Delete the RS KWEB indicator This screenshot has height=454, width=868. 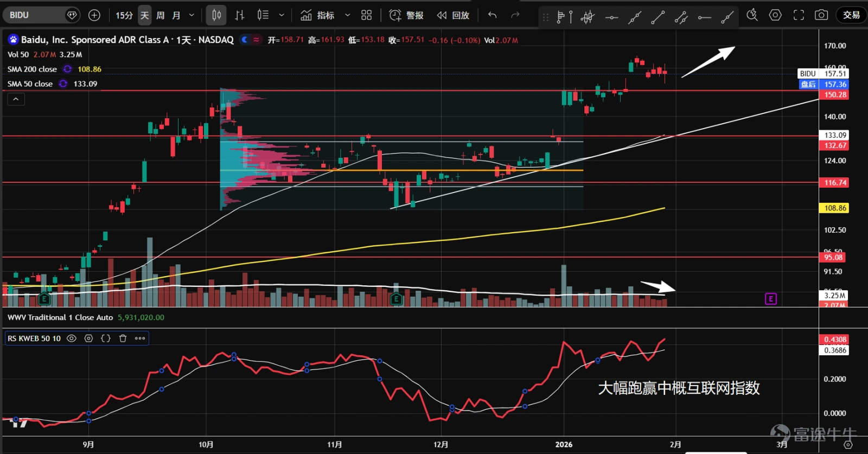pyautogui.click(x=123, y=338)
